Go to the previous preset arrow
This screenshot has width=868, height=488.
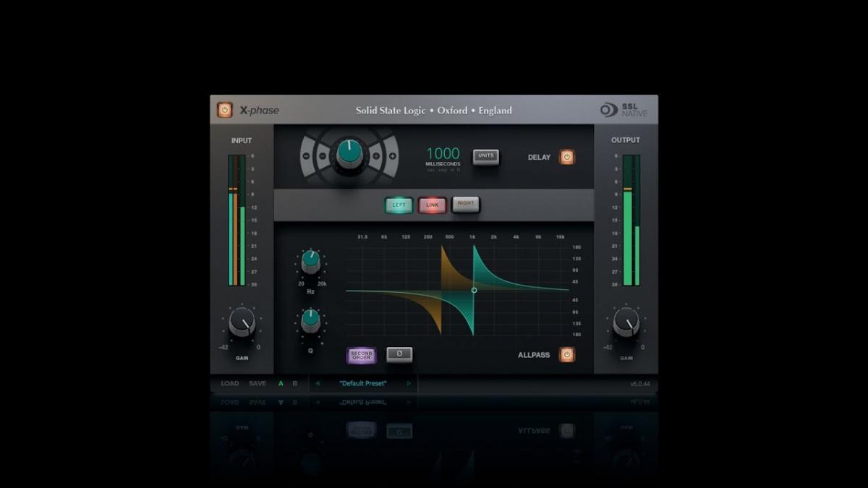317,383
